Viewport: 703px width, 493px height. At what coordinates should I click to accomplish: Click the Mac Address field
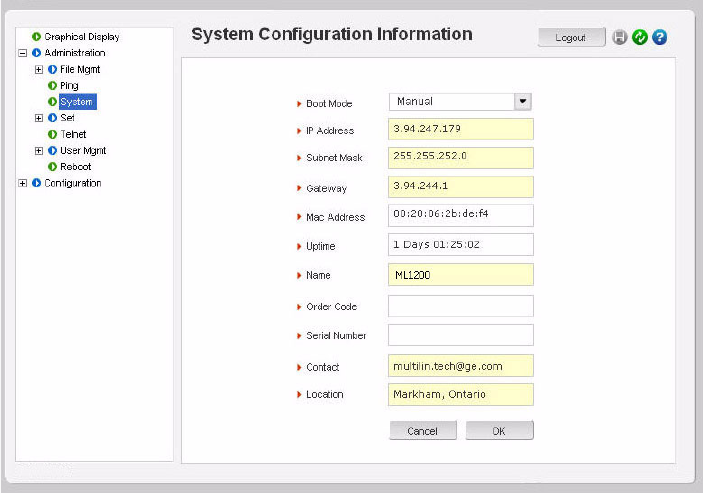(461, 216)
